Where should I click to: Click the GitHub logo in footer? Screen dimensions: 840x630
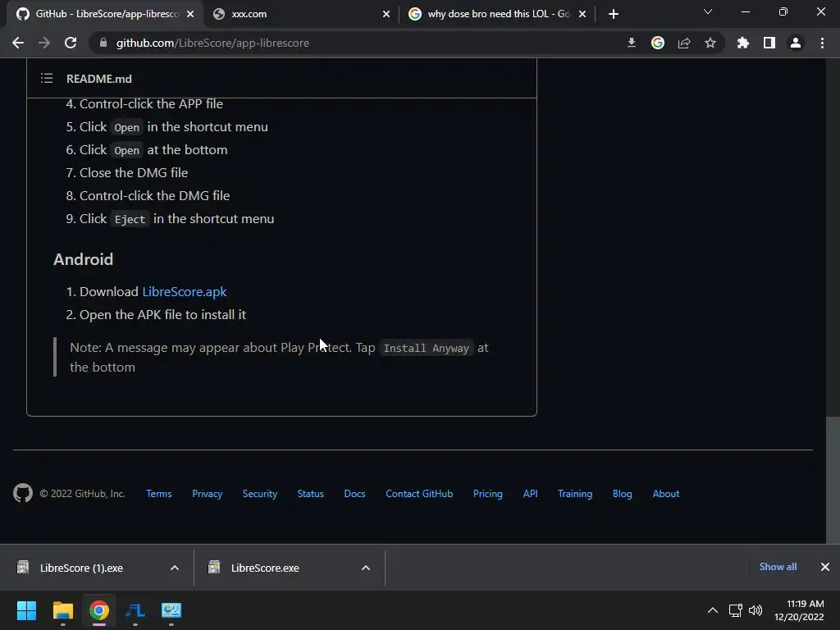pos(23,493)
